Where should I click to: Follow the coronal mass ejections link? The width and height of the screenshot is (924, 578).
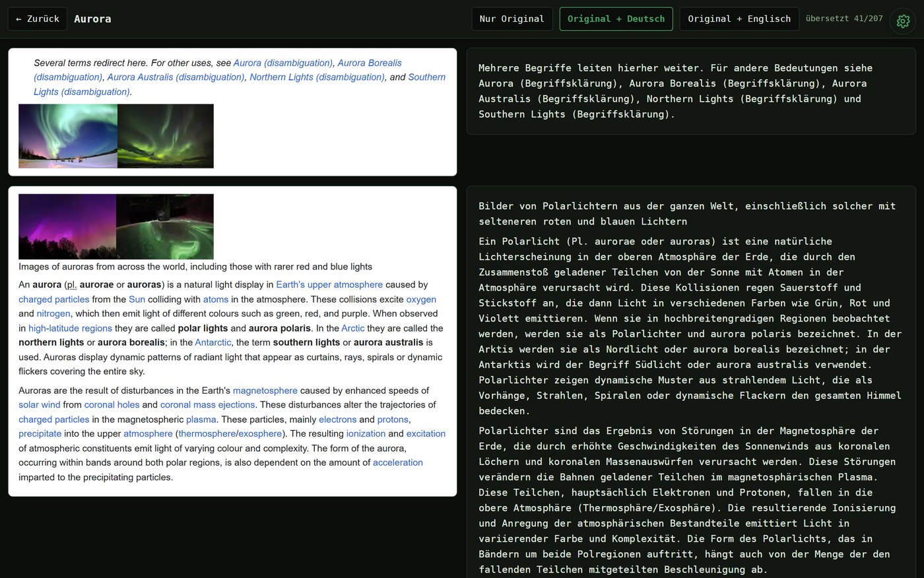[x=207, y=405]
